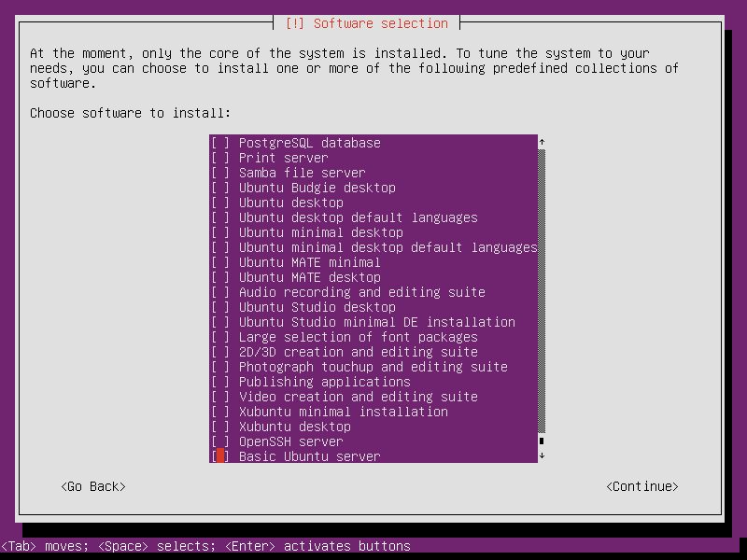Click the 'Choose software to install:' prompt
Viewport: 747px width, 560px height.
coord(130,113)
